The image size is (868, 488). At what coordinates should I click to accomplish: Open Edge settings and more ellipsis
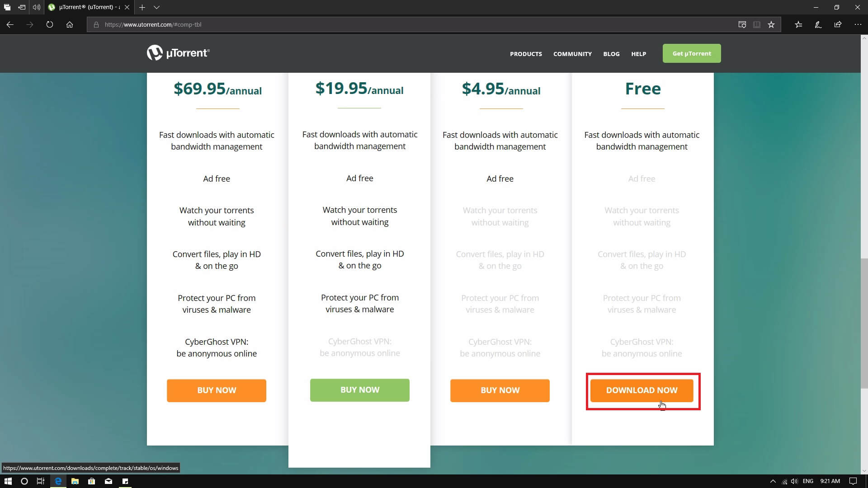(x=858, y=24)
